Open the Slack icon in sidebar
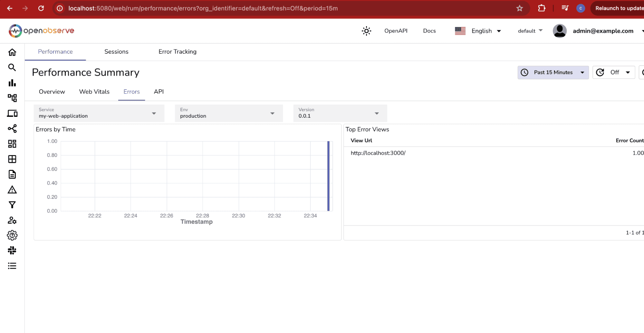Viewport: 644px width, 333px height. pos(12,250)
